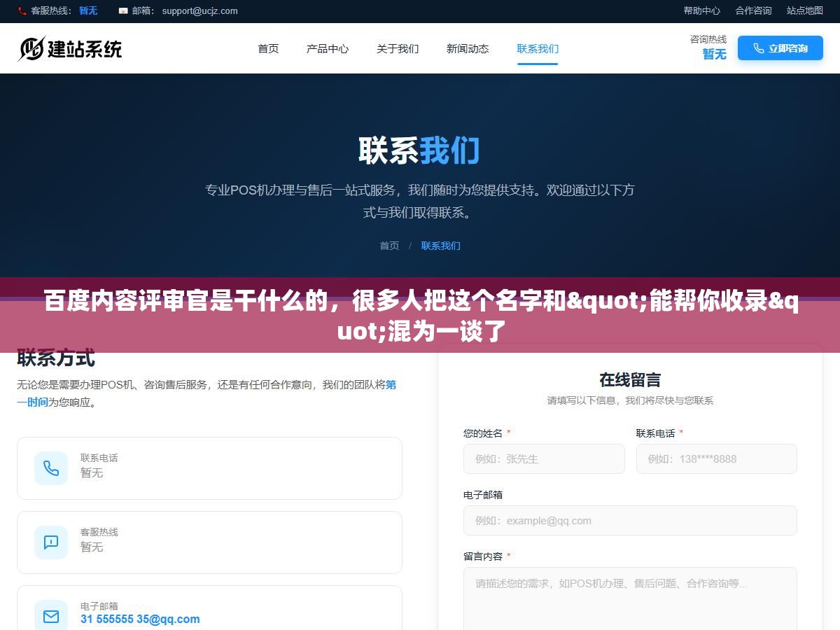Viewport: 840px width, 630px height.
Task: Open 新闻动态 in the main menu
Action: coord(468,48)
